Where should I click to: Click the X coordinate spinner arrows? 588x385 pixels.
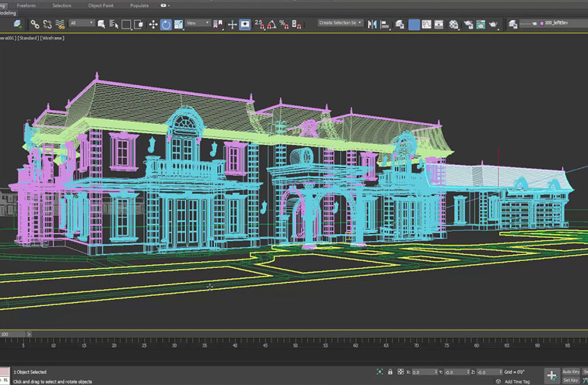pos(436,372)
